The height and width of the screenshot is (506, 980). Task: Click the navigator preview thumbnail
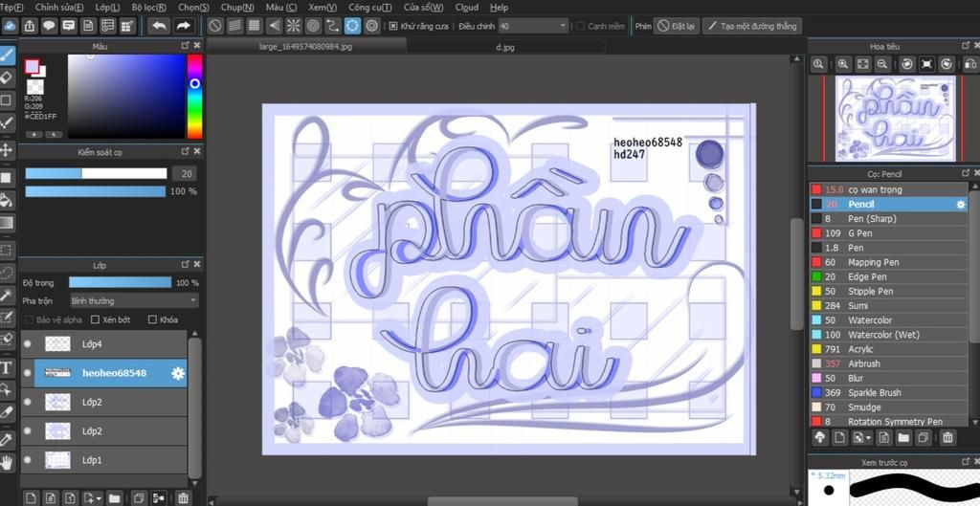(895, 118)
